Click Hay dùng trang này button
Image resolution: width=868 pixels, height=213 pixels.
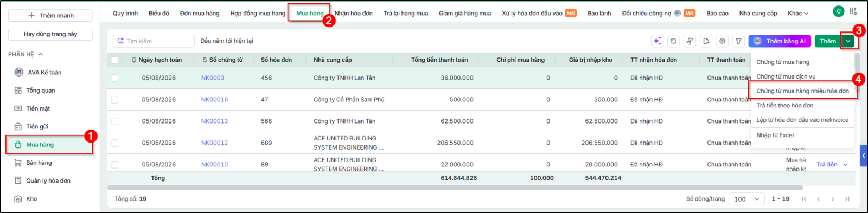(x=50, y=34)
